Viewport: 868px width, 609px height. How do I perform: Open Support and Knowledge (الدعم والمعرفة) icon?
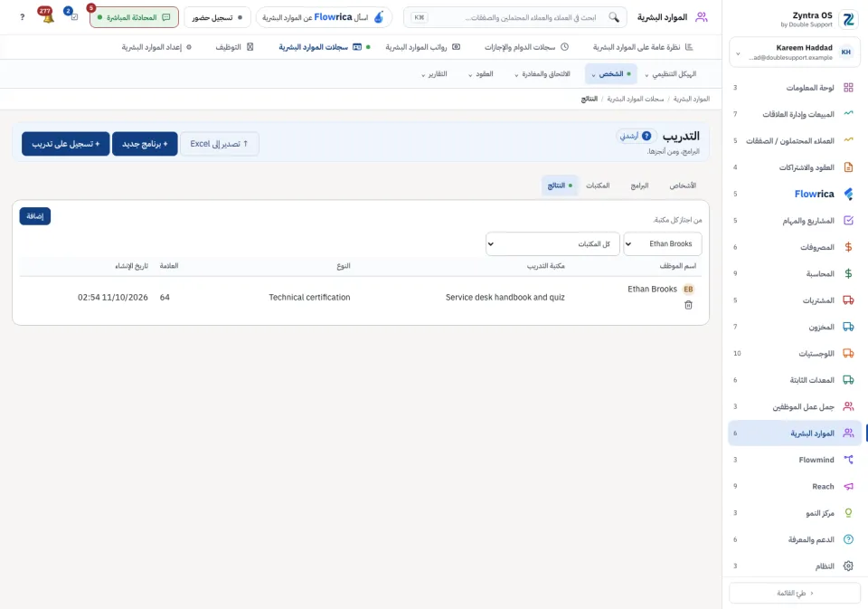[848, 539]
